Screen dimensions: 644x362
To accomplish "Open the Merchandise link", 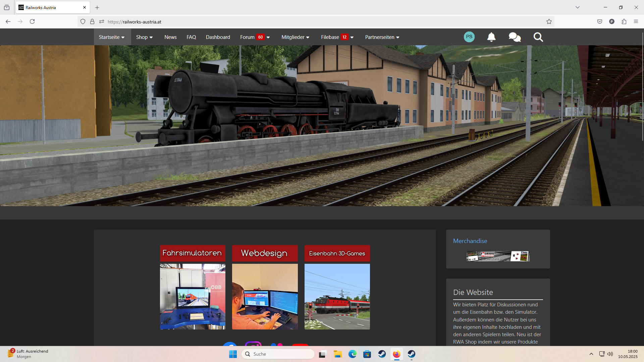I will [470, 241].
